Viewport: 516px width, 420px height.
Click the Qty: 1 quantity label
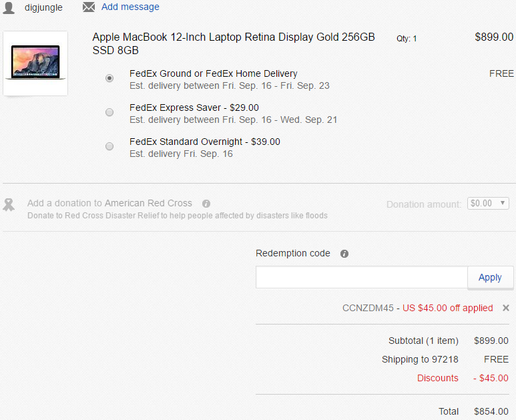(407, 39)
